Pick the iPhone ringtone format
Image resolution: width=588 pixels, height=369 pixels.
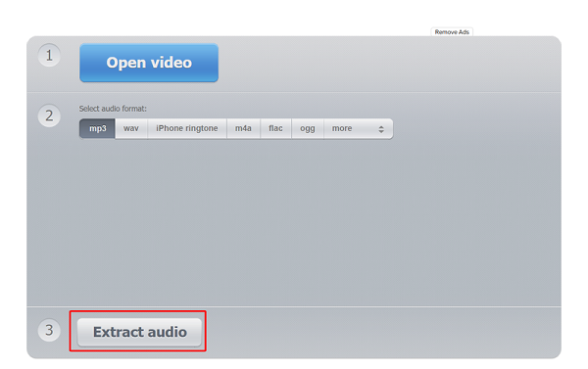tap(187, 128)
